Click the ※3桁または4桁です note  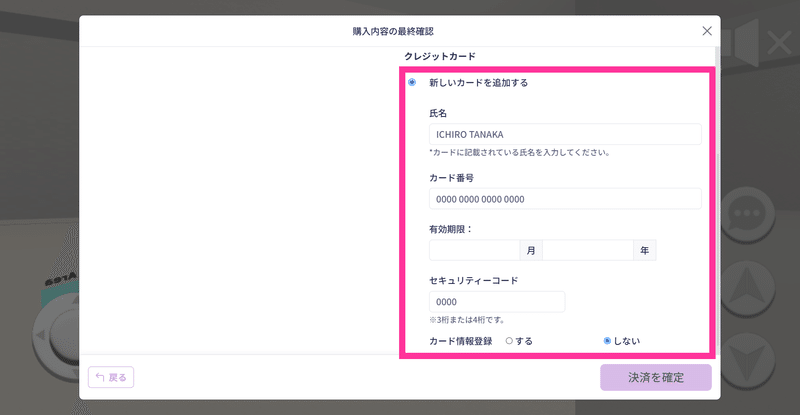pos(467,320)
